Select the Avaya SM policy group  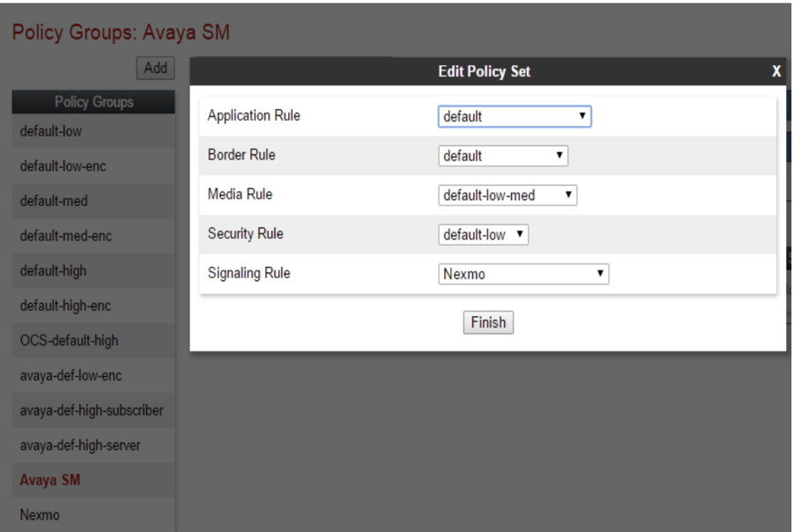93,480
